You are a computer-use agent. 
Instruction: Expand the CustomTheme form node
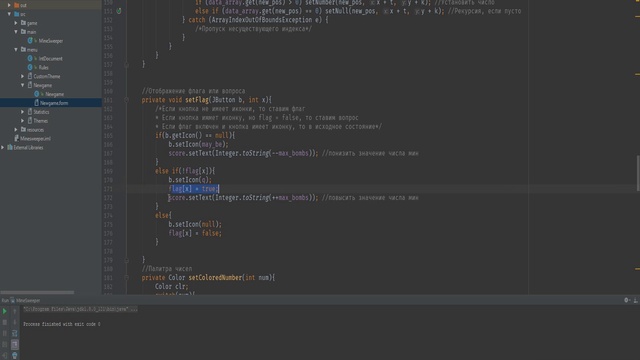[x=22, y=76]
